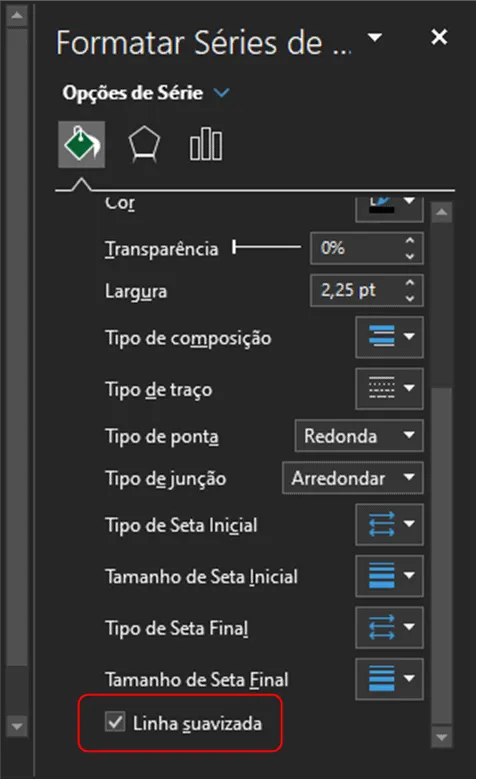Open the Effects pentagon icon tab
Image resolution: width=477 pixels, height=780 pixels.
(144, 144)
